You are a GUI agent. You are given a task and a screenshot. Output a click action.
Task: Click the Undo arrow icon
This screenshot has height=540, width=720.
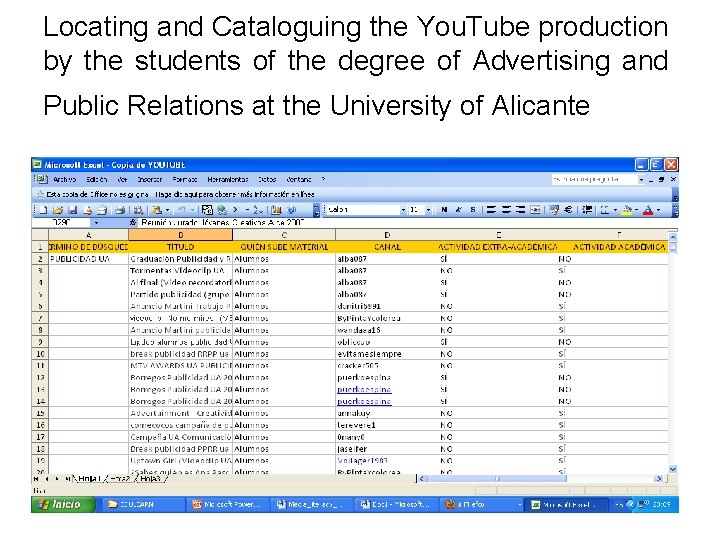point(182,210)
